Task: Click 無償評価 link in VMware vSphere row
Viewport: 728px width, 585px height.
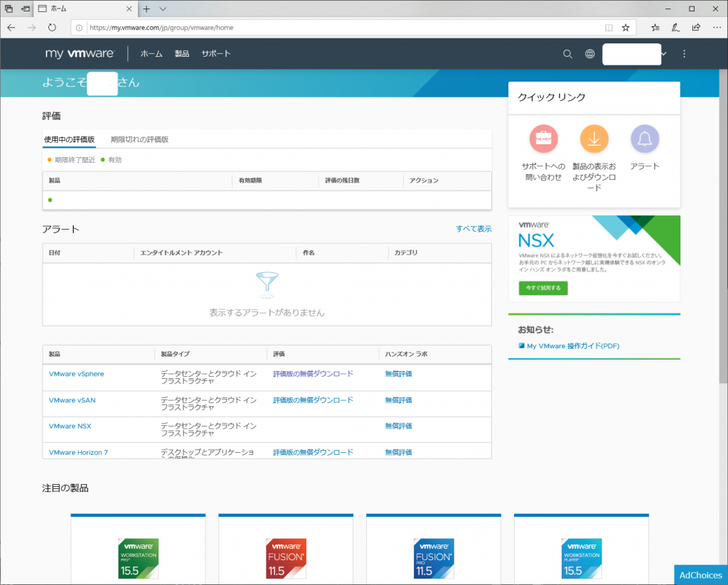Action: [x=398, y=374]
